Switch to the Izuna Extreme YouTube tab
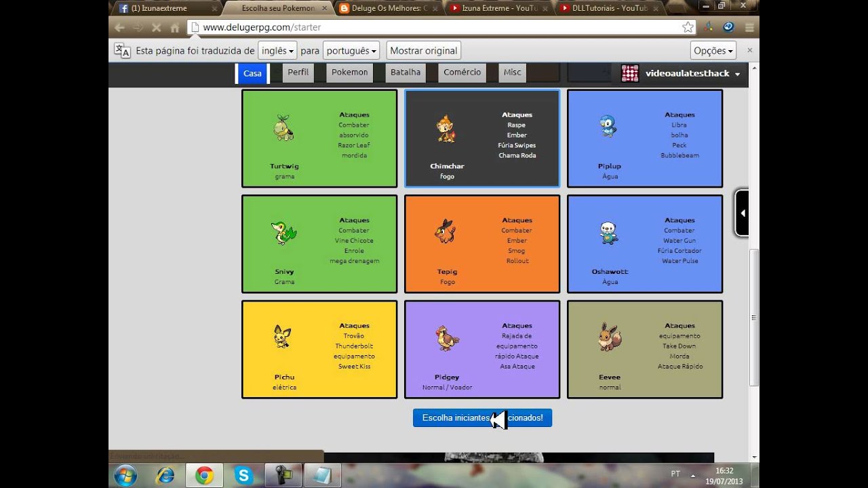 coord(499,8)
